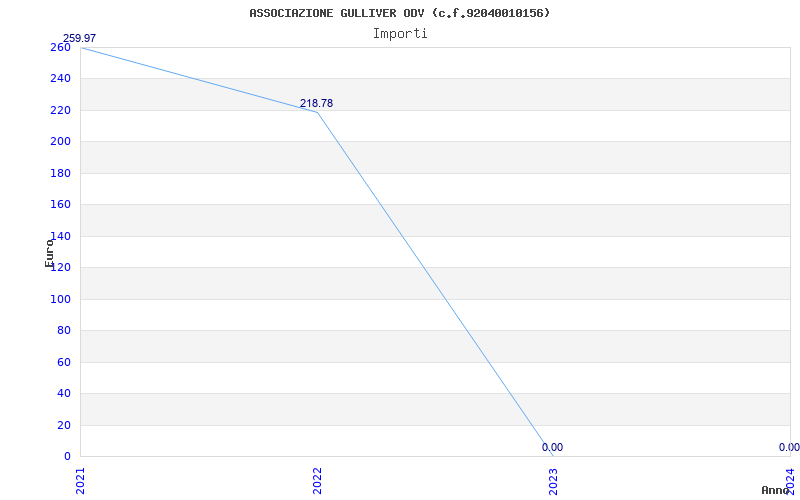Click the Anno x-axis title
This screenshot has width=800, height=500.
775,490
